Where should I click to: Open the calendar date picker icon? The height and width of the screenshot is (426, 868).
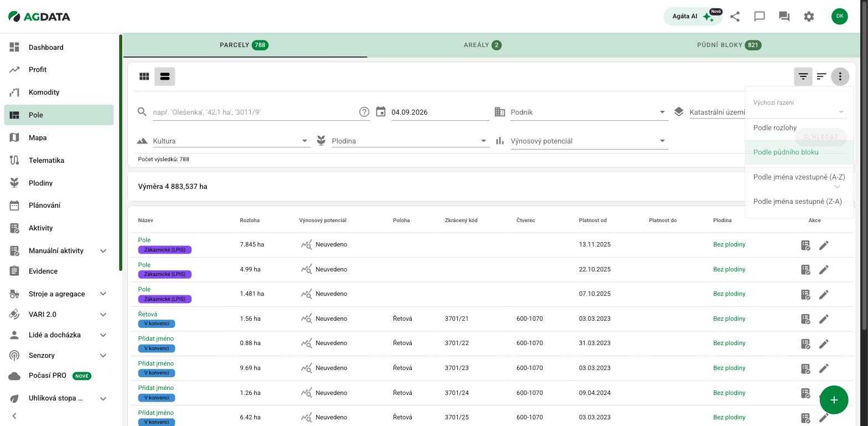pos(381,112)
